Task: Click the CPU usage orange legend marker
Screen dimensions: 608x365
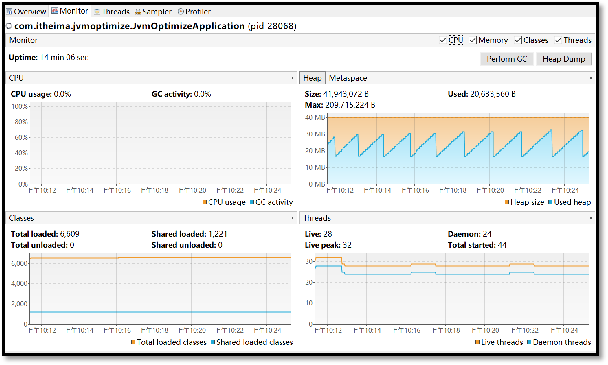Action: pos(205,202)
